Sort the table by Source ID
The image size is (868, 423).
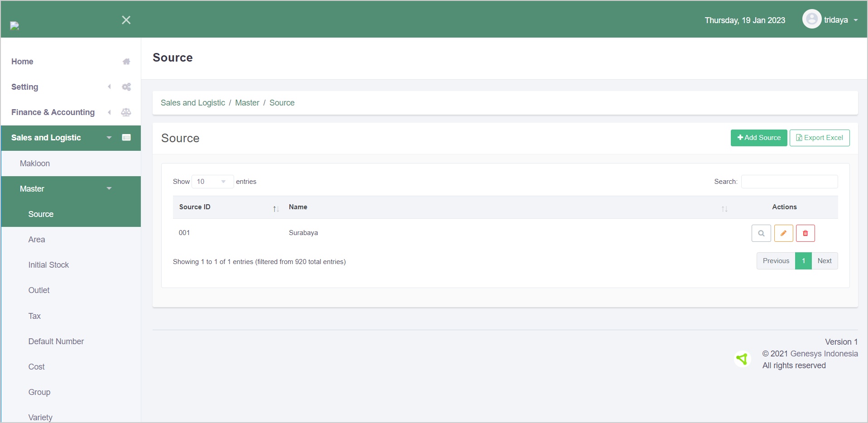[275, 208]
